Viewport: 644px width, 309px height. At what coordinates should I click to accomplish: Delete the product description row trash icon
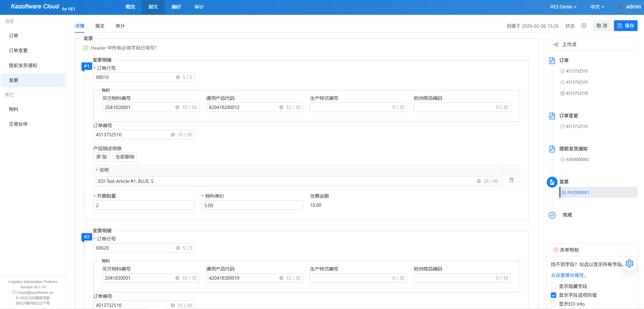(x=511, y=180)
